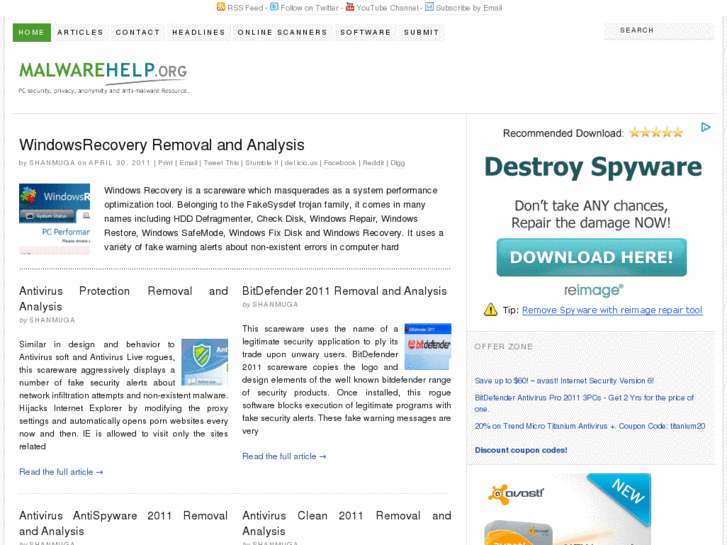
Task: Share article via Reddit link
Action: (x=373, y=163)
